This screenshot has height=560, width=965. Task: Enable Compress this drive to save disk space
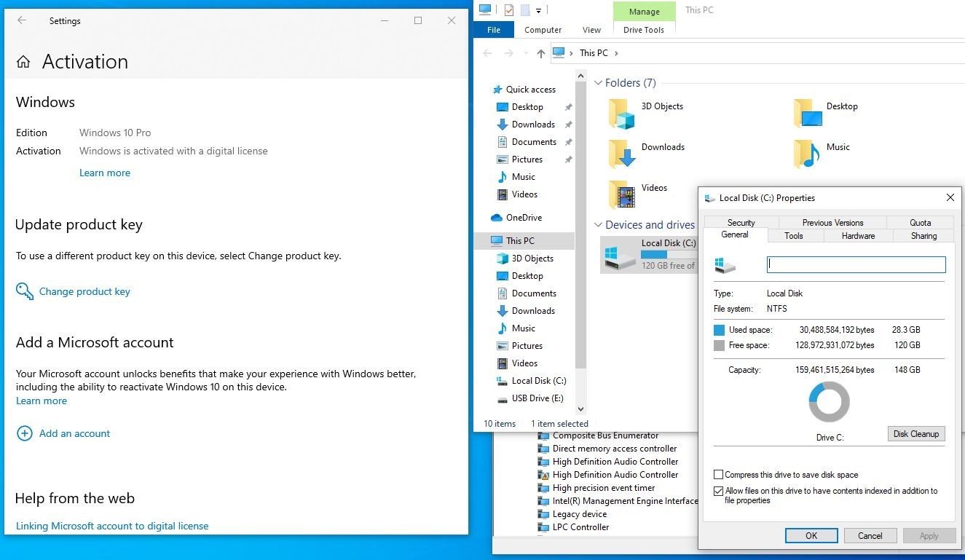click(719, 475)
